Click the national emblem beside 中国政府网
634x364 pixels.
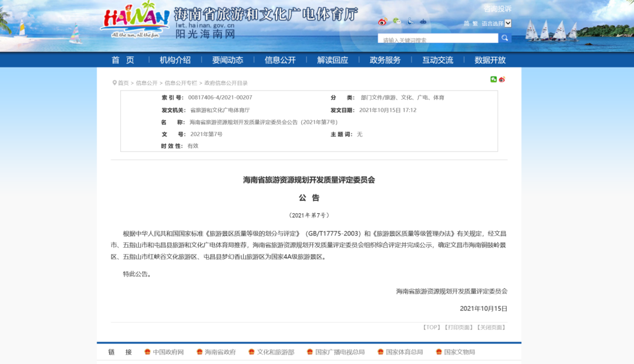(x=146, y=352)
